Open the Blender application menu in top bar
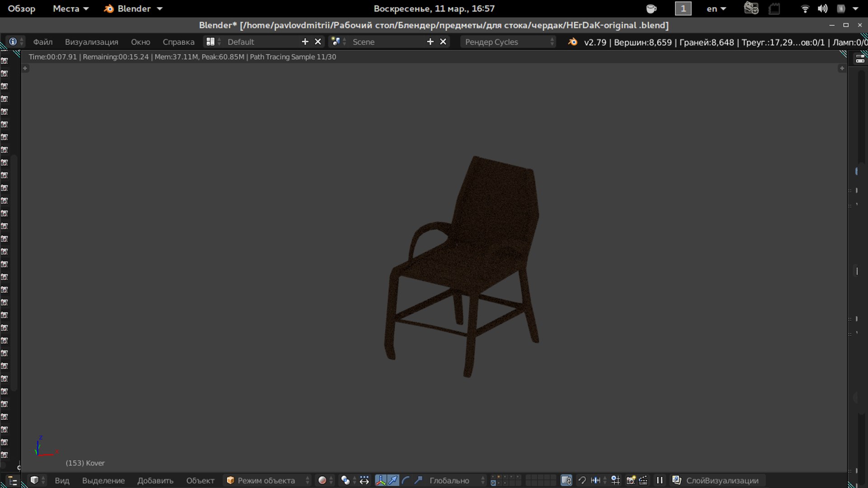This screenshot has height=488, width=868. point(133,9)
